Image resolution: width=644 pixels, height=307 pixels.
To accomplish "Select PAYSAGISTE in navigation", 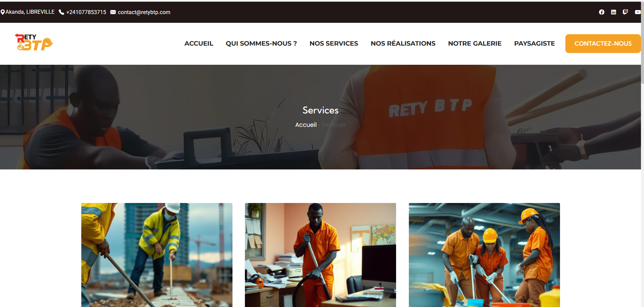I will (x=534, y=44).
